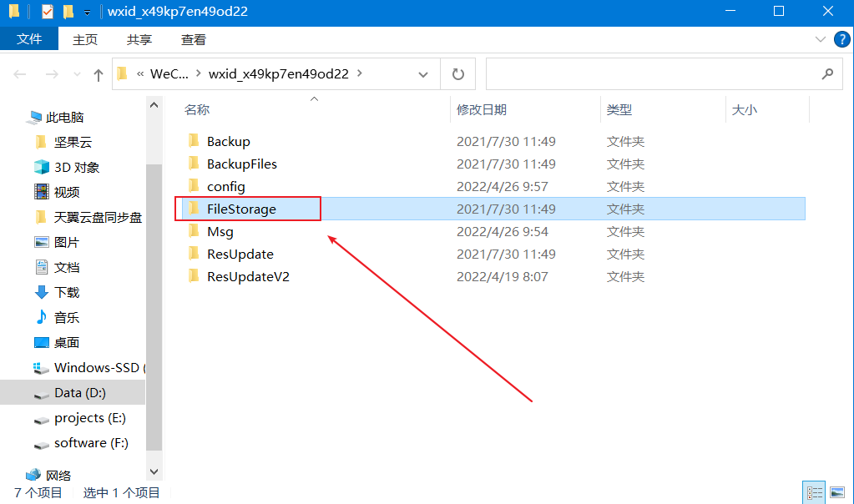
Task: Click wxid_x49kp7en49od22 breadcrumb segment
Action: point(278,74)
